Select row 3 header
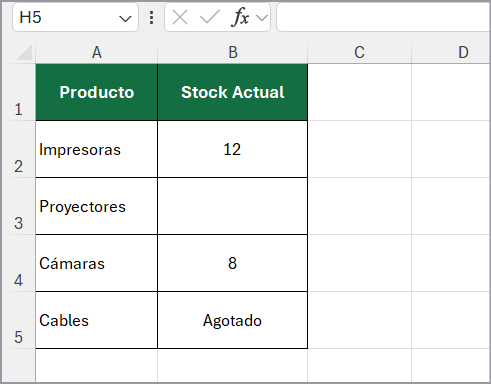The image size is (491, 384). [18, 206]
